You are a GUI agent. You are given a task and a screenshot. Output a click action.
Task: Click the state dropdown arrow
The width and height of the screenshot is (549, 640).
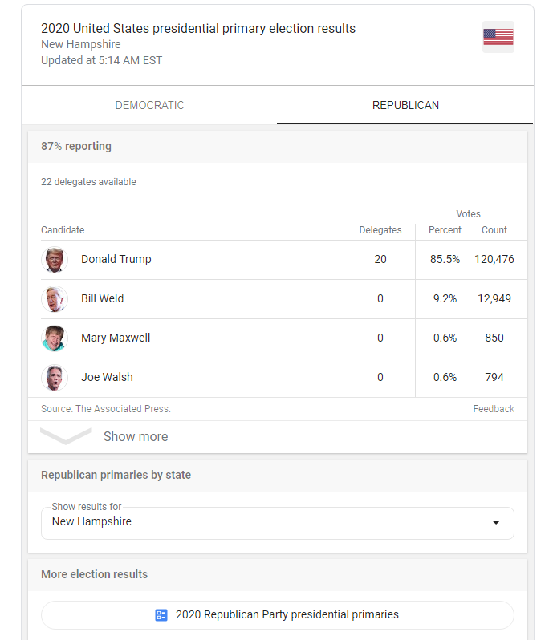click(x=496, y=523)
